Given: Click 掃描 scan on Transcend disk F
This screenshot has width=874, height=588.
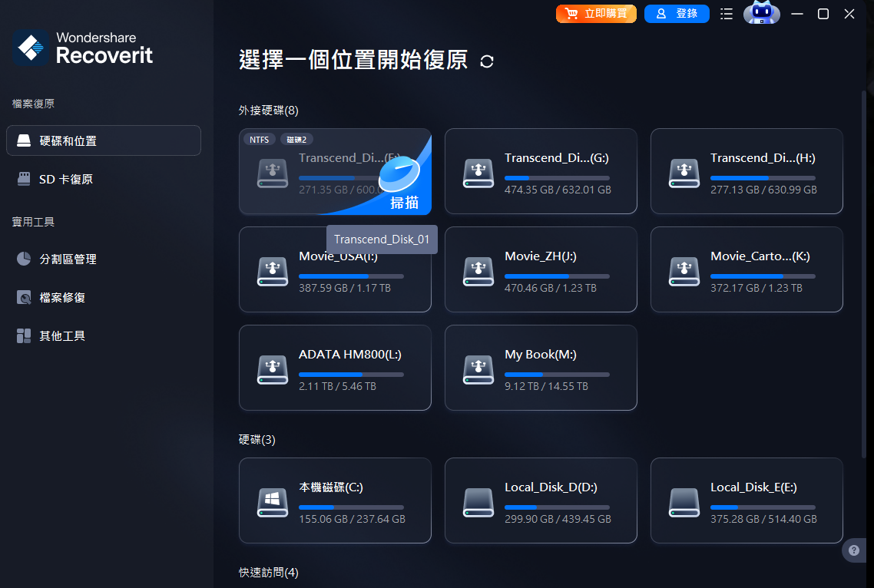Looking at the screenshot, I should (x=404, y=203).
